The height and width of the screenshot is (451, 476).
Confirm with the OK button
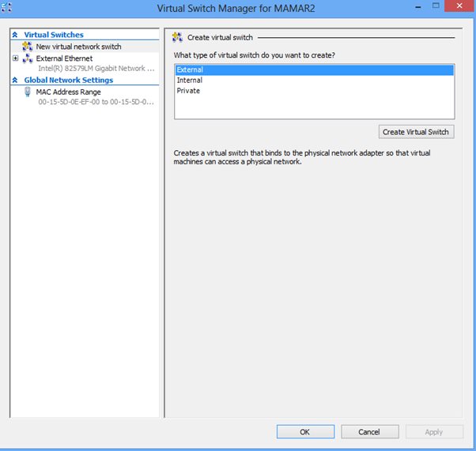pyautogui.click(x=305, y=432)
